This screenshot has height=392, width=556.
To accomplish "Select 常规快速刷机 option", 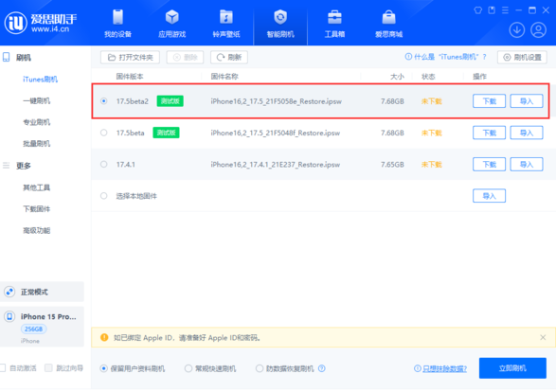I will (x=188, y=368).
